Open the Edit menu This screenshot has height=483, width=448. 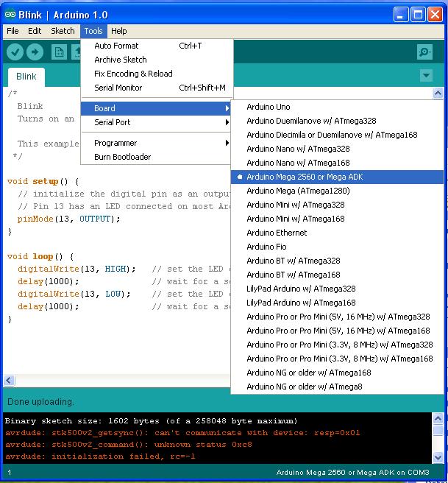click(x=35, y=31)
